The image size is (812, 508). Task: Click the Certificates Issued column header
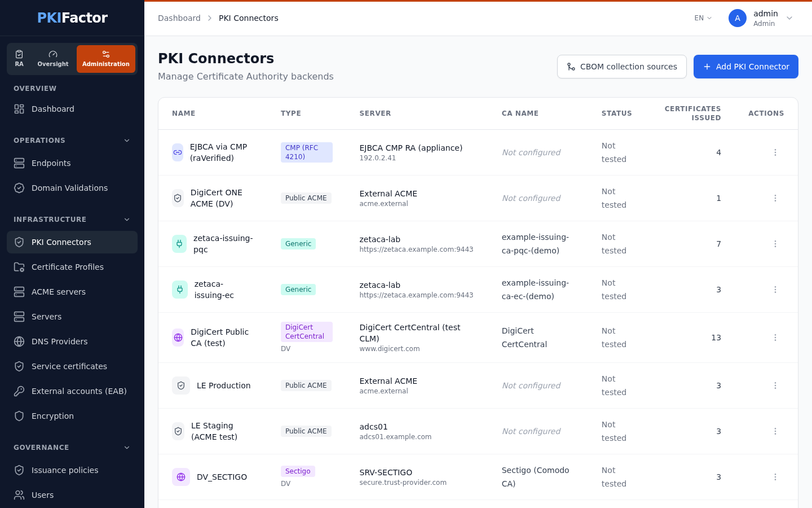pos(692,113)
